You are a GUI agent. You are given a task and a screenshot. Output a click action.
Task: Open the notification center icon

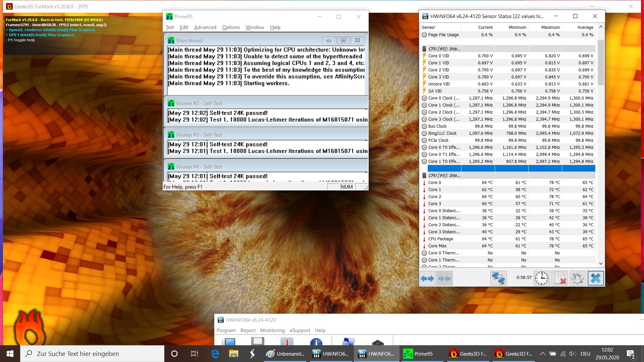pos(631,354)
